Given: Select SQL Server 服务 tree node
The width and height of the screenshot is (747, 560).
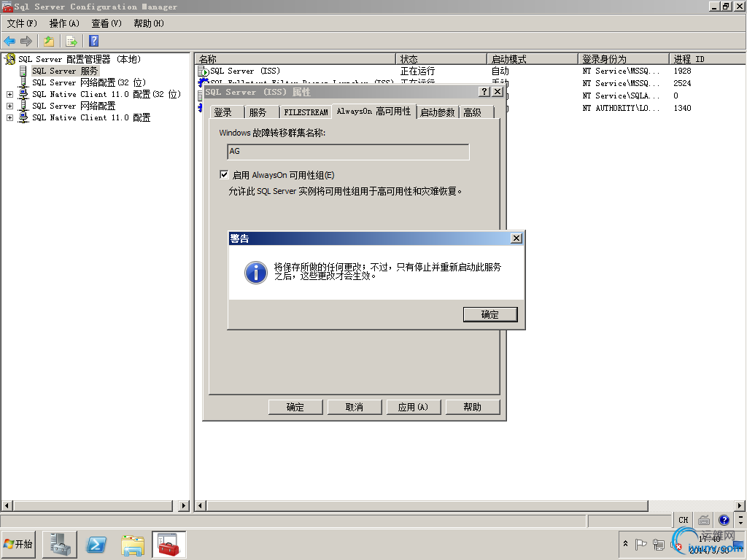Looking at the screenshot, I should 65,71.
